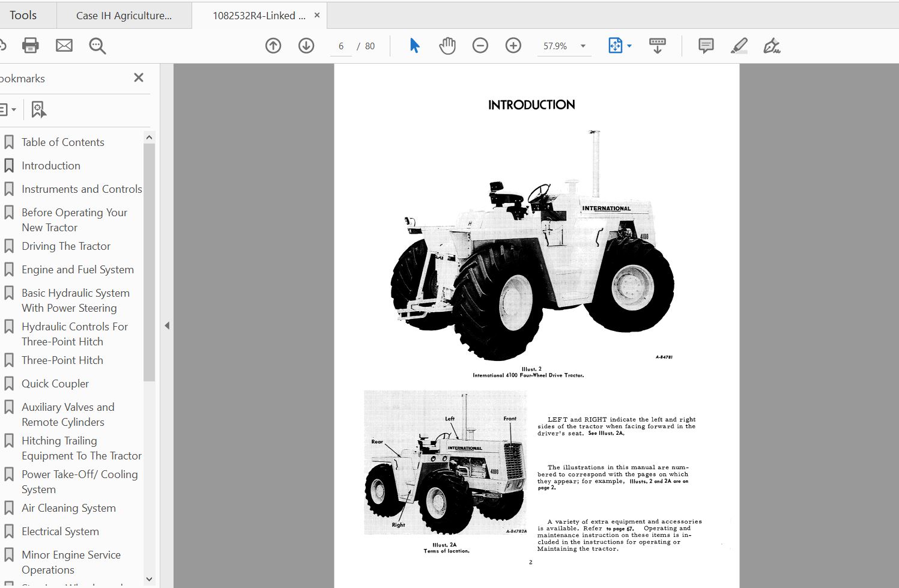
Task: Open the Driving The Tractor bookmark
Action: 66,246
